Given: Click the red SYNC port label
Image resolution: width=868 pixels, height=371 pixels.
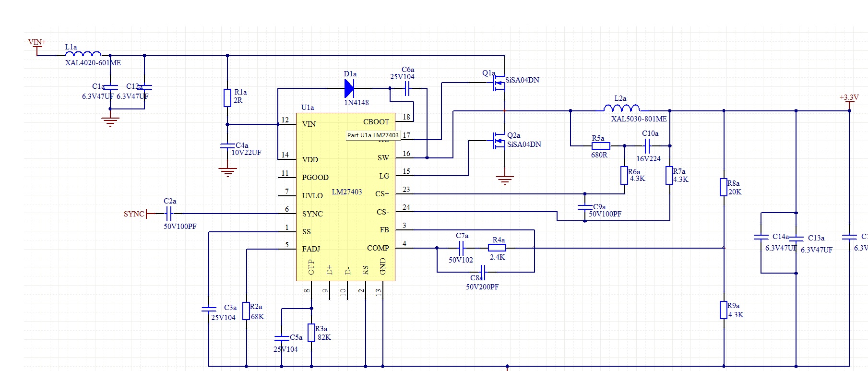Looking at the screenshot, I should click(x=134, y=214).
